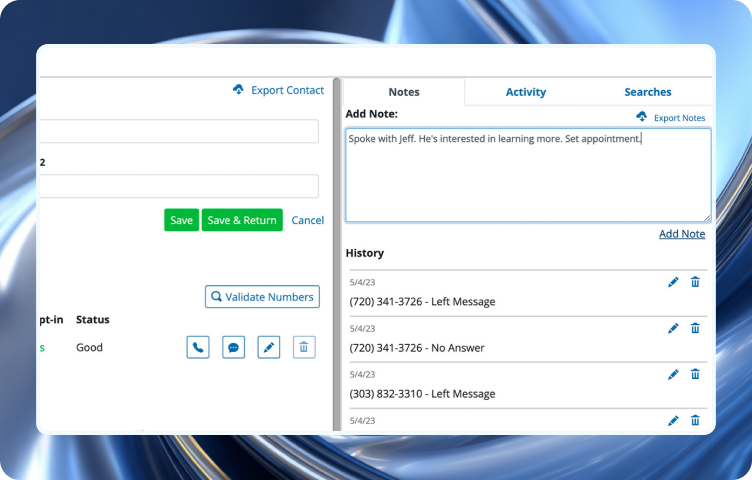
Task: Switch to the Activity tab
Action: pos(525,92)
